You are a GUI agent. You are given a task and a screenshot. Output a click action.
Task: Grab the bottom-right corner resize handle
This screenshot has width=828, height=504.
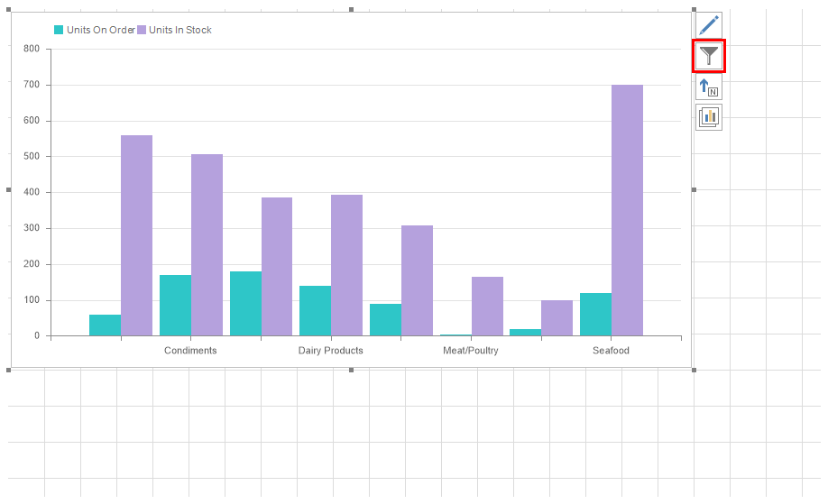[x=694, y=370]
